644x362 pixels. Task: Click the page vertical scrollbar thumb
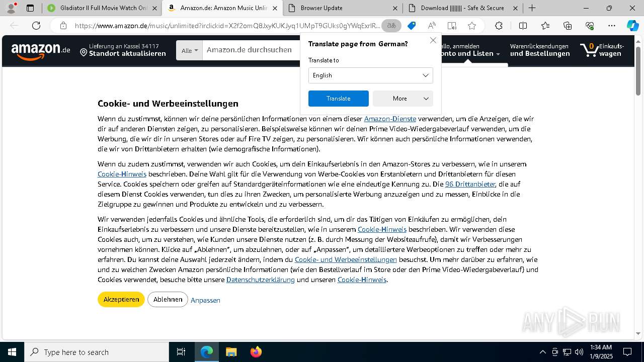638,70
